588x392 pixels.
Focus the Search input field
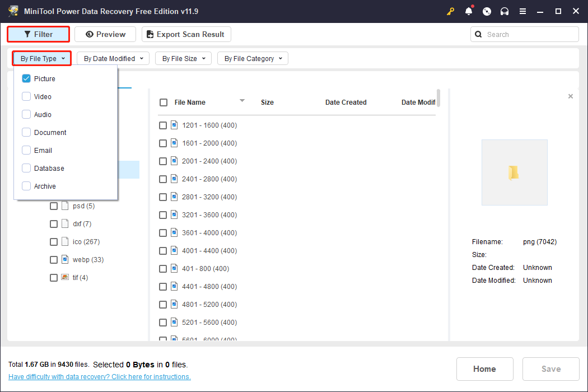click(x=525, y=35)
